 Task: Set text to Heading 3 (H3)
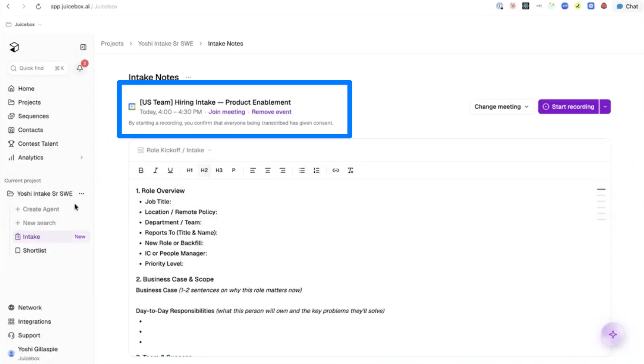pyautogui.click(x=219, y=170)
